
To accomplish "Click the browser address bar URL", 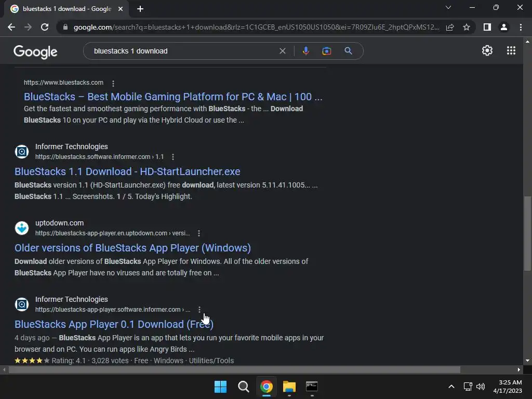I will (256, 27).
